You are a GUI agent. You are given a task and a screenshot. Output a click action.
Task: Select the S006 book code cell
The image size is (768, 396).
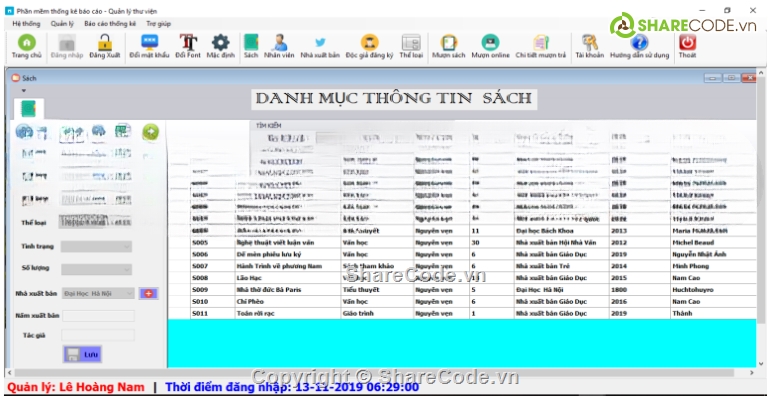(213, 254)
